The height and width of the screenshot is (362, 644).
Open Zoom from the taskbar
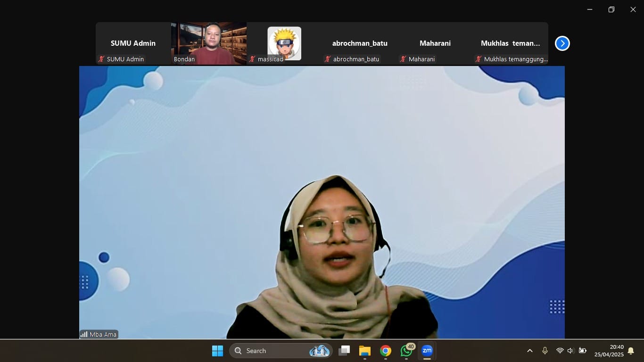click(x=427, y=351)
